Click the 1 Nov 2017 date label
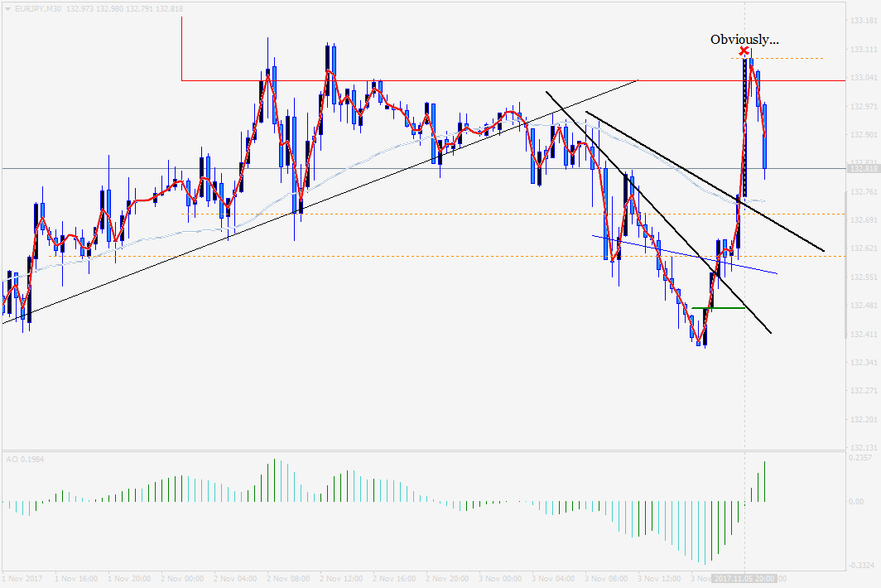The width and height of the screenshot is (881, 588). 20,578
